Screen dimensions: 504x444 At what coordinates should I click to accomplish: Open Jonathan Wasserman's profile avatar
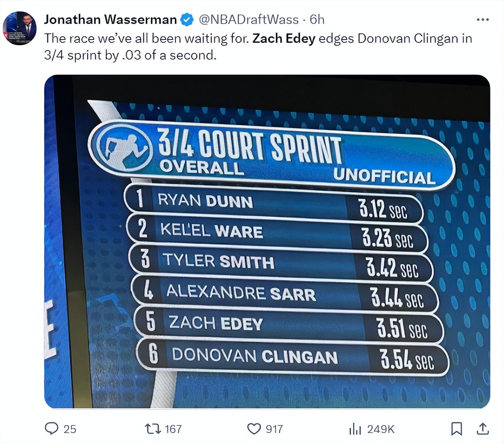(20, 28)
